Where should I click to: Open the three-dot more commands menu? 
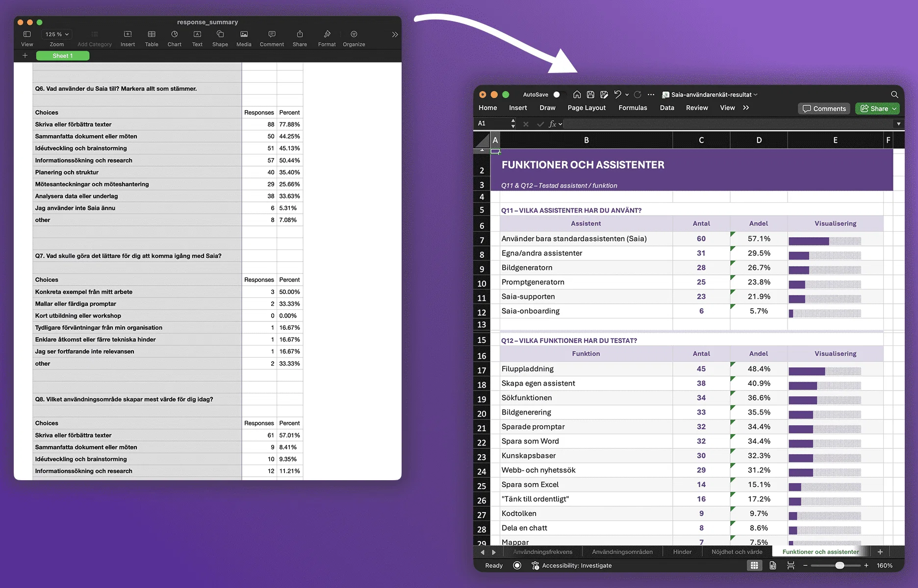[x=651, y=95]
